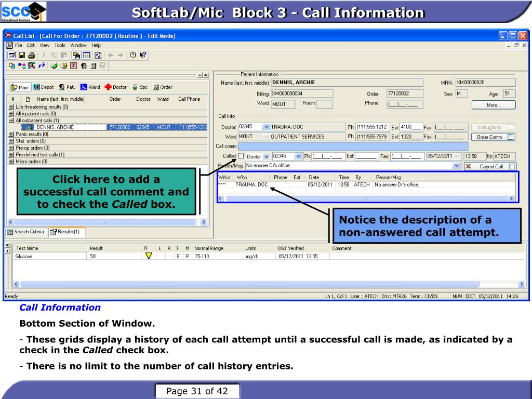Expand Micro orders node

tap(11, 162)
